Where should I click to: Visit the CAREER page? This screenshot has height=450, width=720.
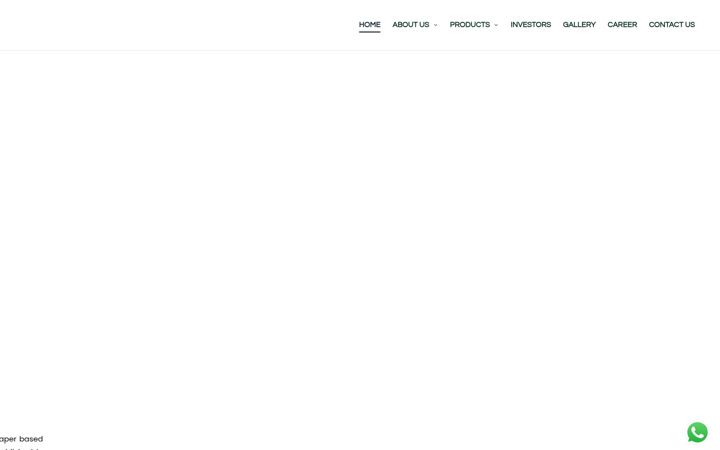(622, 25)
